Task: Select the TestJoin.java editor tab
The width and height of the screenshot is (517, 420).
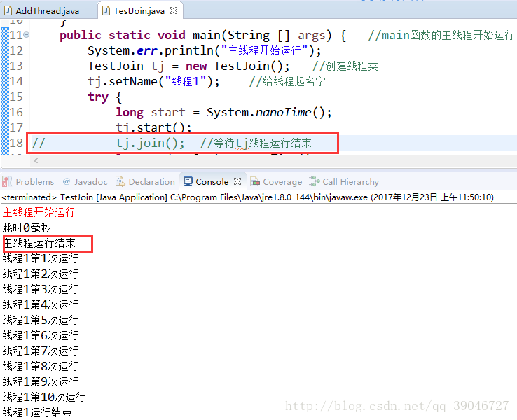Action: pyautogui.click(x=139, y=11)
